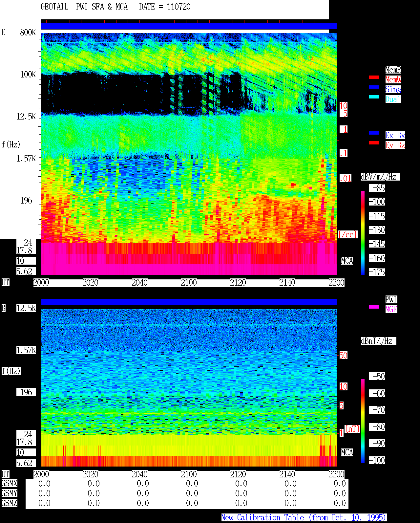Click the 100K frequency axis label
Screen dimensions: 420x523
click(x=28, y=74)
